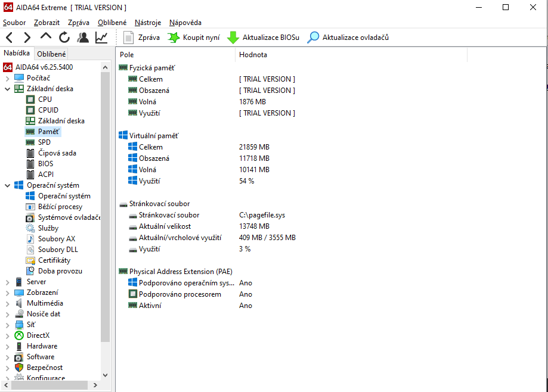Expand the Síť tree node

7,325
